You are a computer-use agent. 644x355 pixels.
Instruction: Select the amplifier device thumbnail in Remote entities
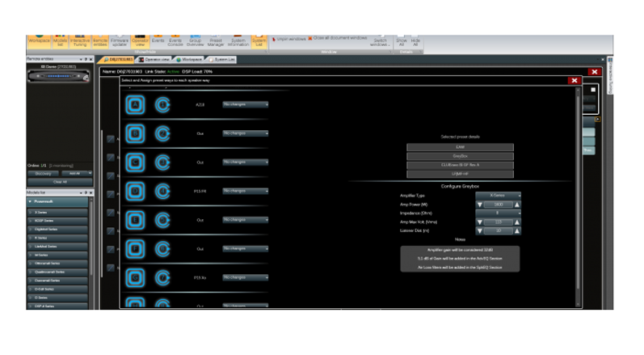coord(59,76)
